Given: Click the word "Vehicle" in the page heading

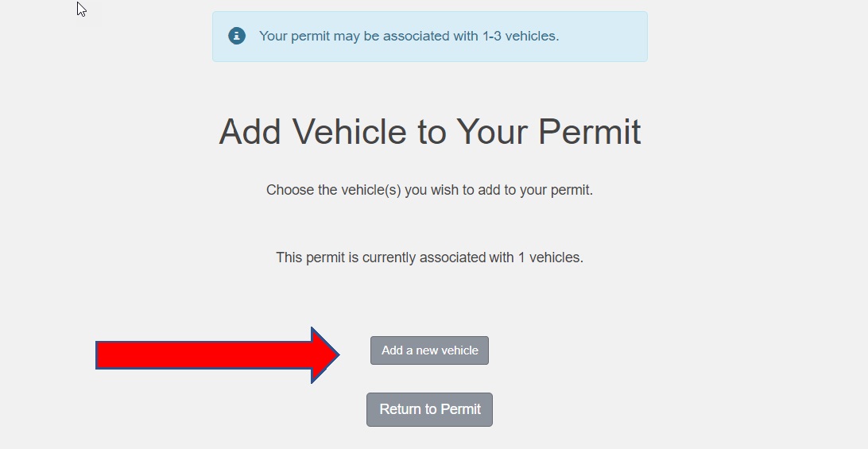Looking at the screenshot, I should pyautogui.click(x=348, y=132).
